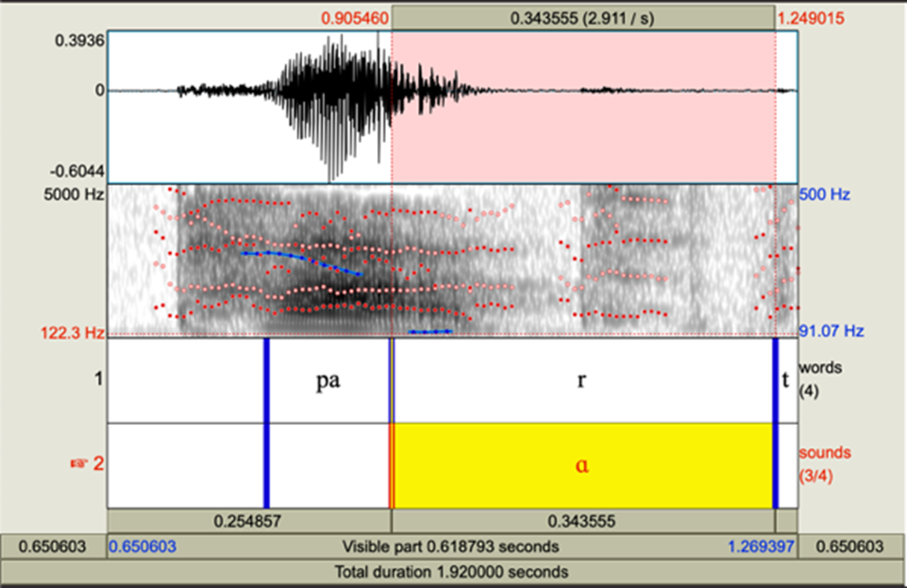Play the right 0.650603 bar after visible window
This screenshot has height=588, width=907.
click(x=851, y=546)
